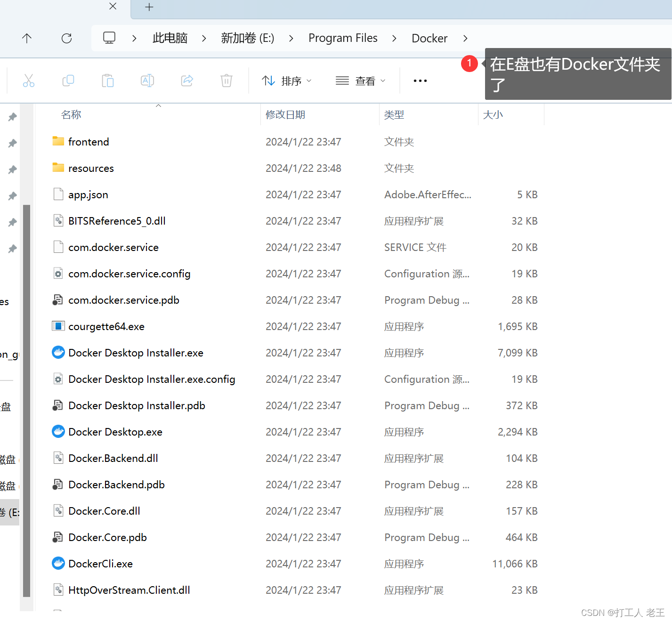Open the 排序 sort dropdown

(287, 81)
